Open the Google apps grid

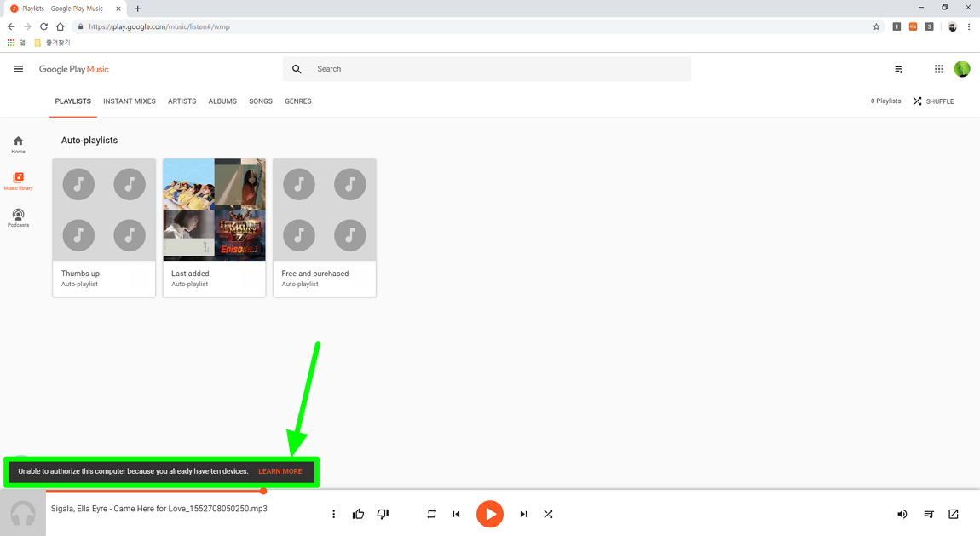tap(939, 69)
